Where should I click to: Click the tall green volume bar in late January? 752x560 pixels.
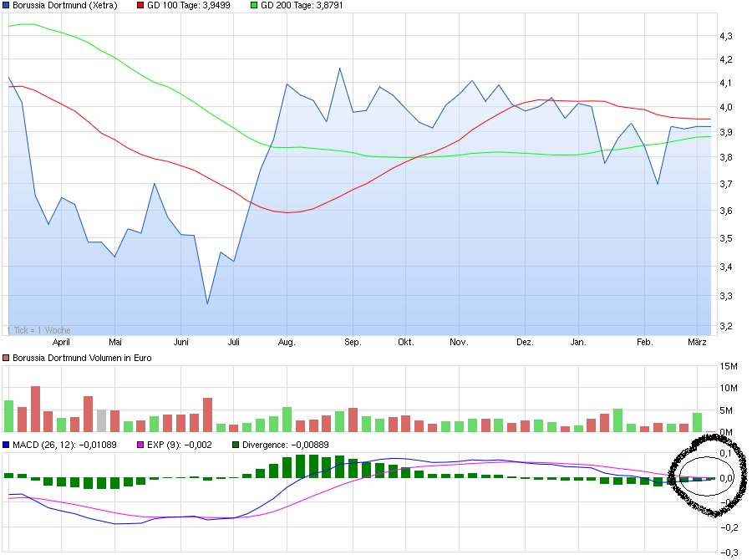pyautogui.click(x=617, y=420)
